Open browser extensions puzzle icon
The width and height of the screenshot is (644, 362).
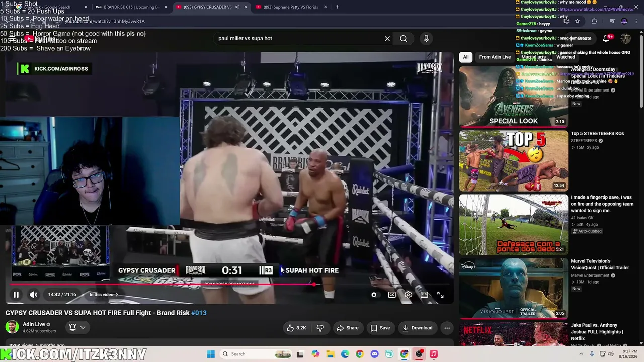click(594, 21)
